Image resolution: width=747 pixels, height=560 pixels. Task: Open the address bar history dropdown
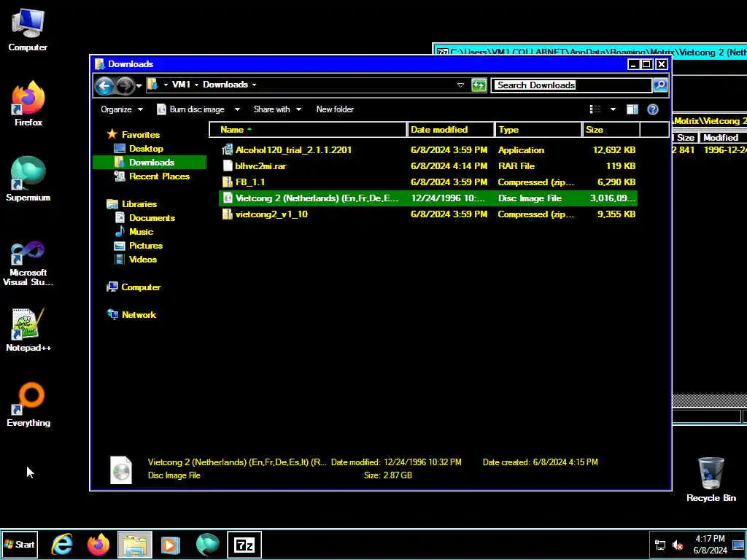pyautogui.click(x=461, y=85)
